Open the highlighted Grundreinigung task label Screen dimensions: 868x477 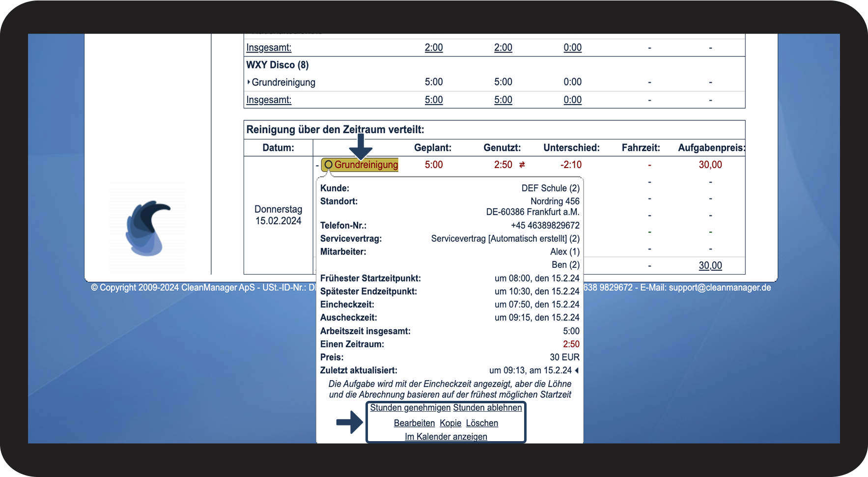point(366,165)
